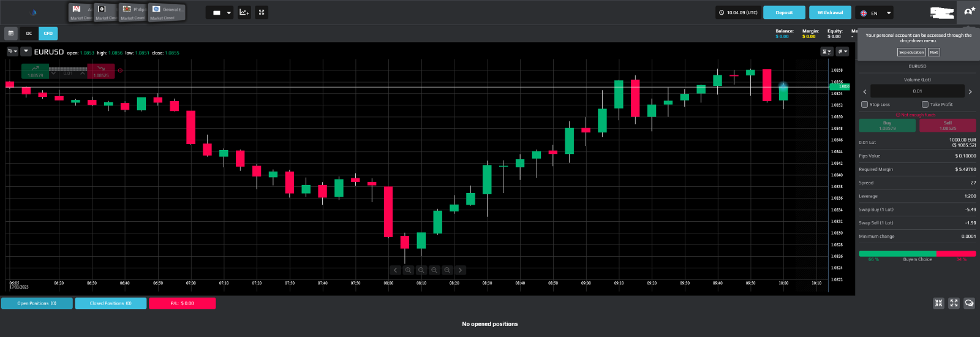Click fullscreen icon in top toolbar
Screen dimensions: 980x337
click(x=262, y=12)
